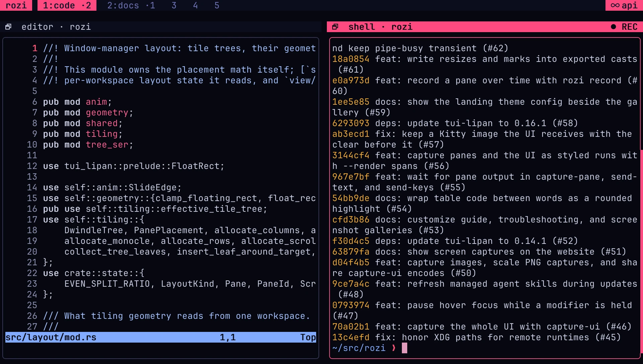Screen dimensions: 643x364
Task: Click 'use tui_lipan::prelude::FloatRect;' line
Action: point(134,166)
